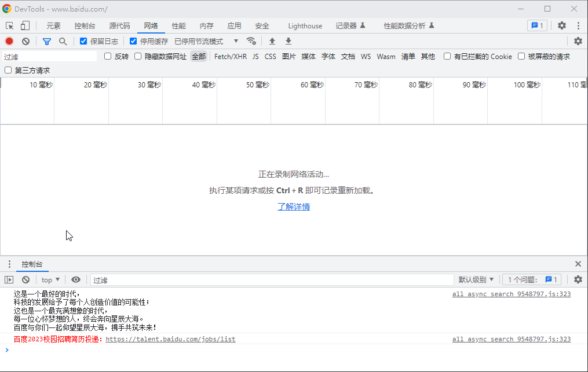Screen dimensions: 588x372
Task: Open the Lighthouse tab
Action: pos(305,26)
